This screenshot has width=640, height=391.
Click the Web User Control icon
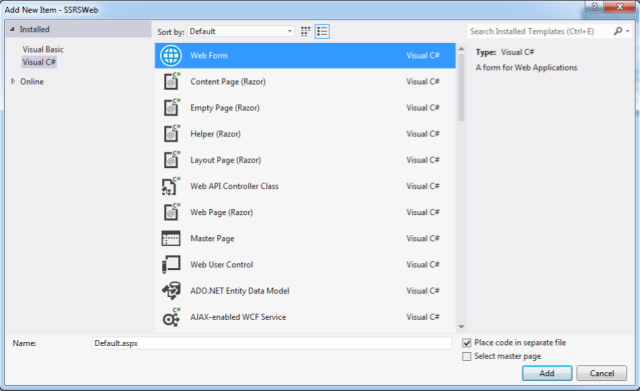coord(171,264)
